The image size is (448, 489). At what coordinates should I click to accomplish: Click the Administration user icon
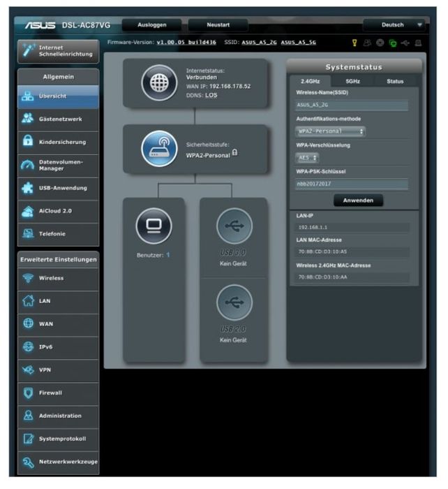point(28,416)
